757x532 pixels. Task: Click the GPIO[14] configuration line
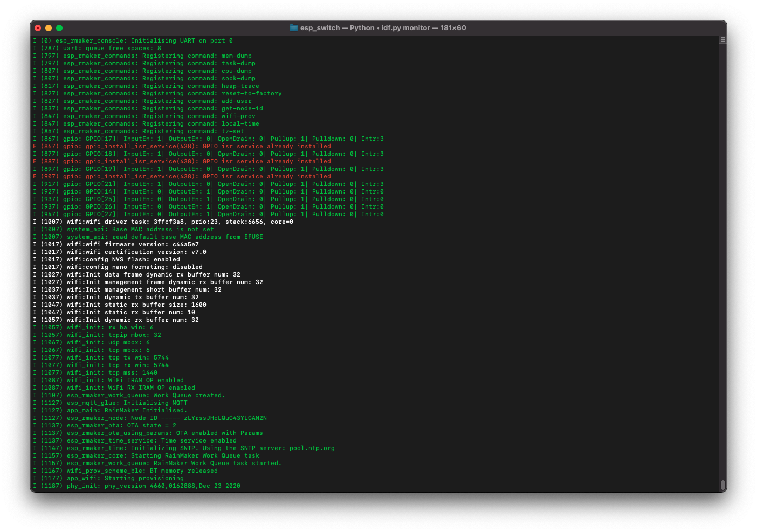pos(209,191)
